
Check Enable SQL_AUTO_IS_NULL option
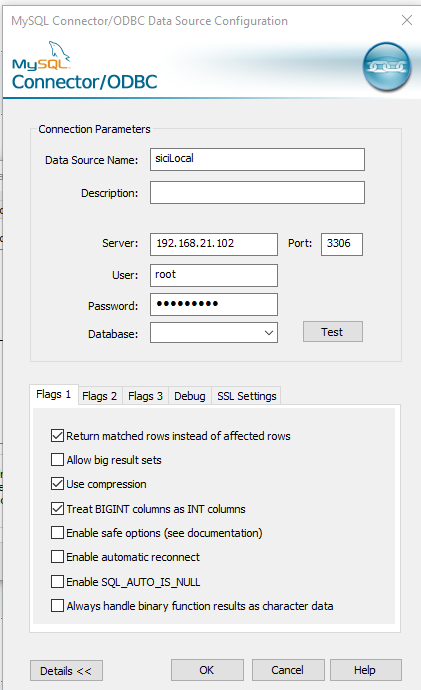coord(57,582)
